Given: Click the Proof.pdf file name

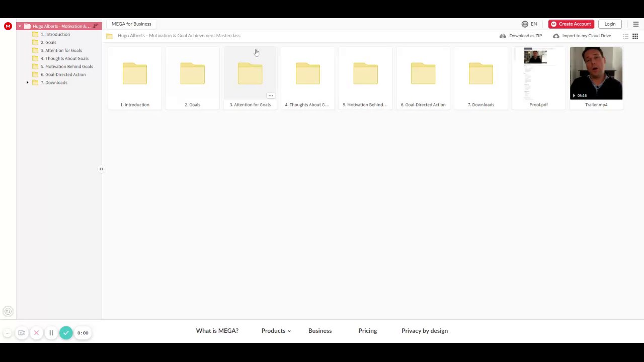Looking at the screenshot, I should 538,105.
